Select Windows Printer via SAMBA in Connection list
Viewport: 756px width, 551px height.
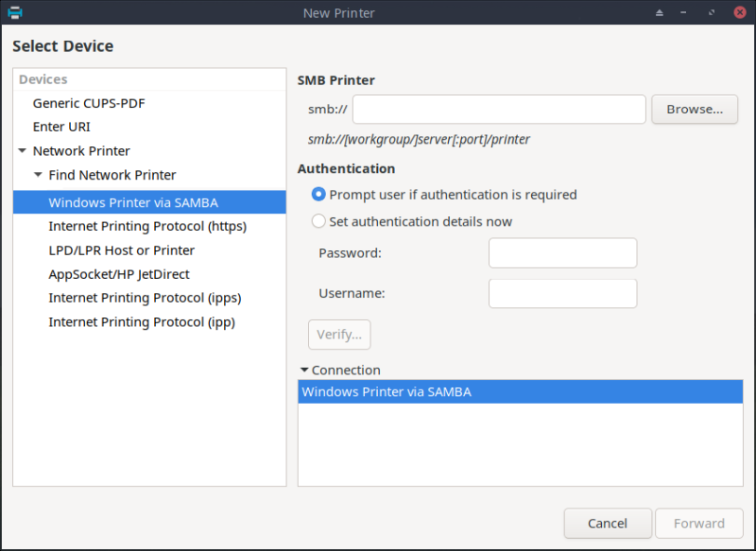click(387, 391)
